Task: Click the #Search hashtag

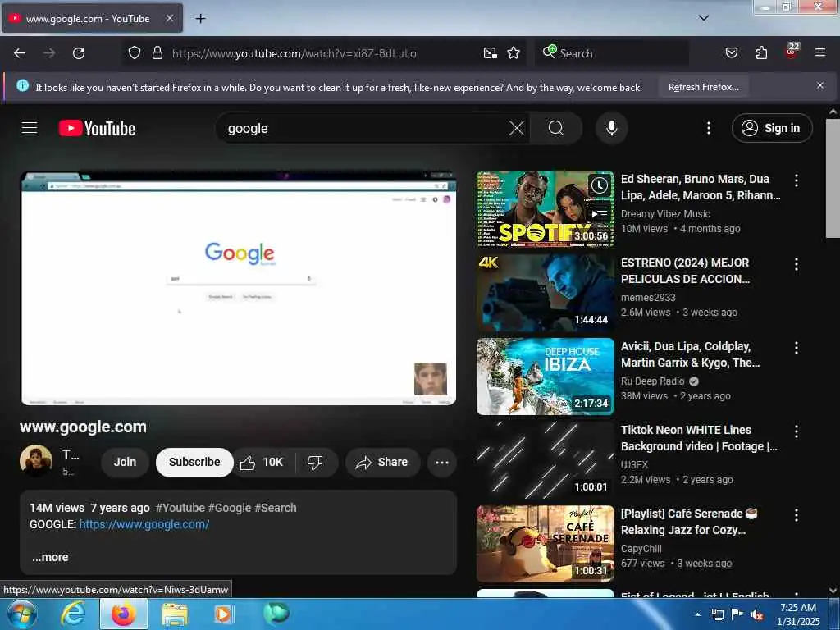Action: point(276,507)
